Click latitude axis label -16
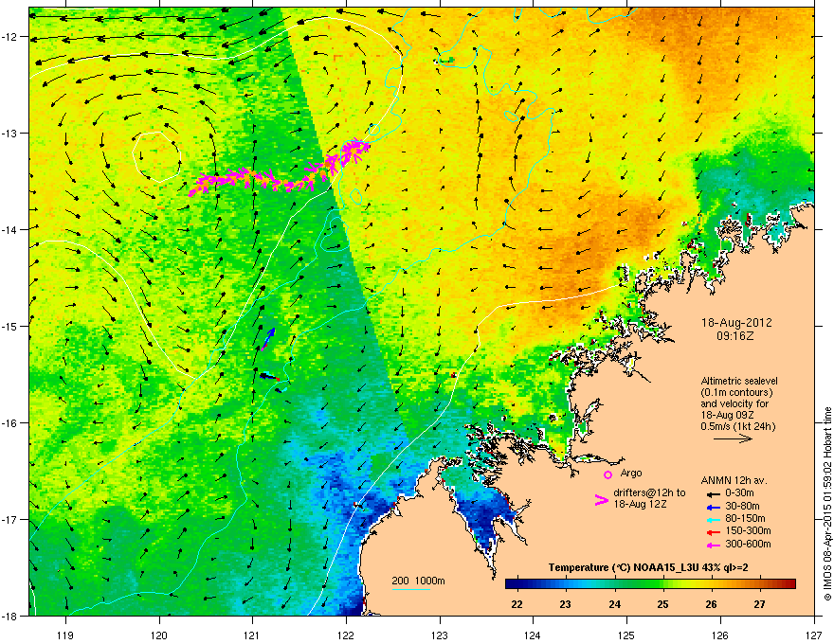Screen dimensions: 834x644 [10, 423]
